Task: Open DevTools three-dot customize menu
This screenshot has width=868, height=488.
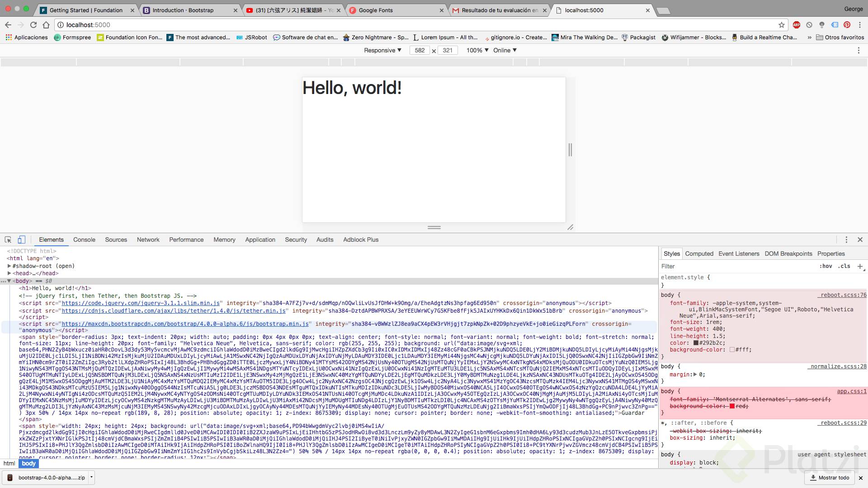Action: tap(846, 240)
